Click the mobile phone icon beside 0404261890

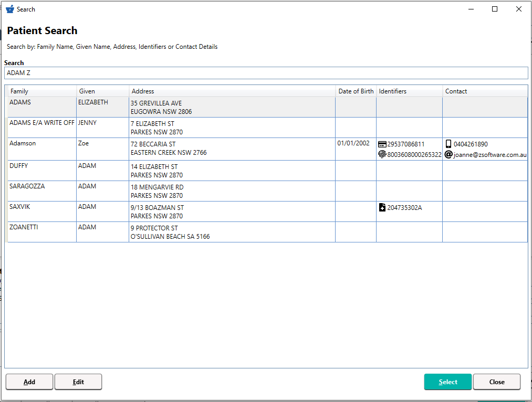[x=448, y=144]
